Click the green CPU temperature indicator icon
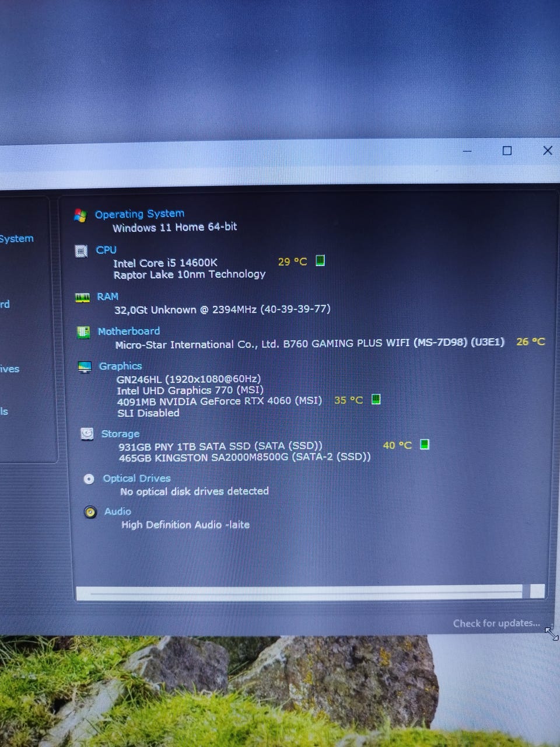 [x=320, y=260]
